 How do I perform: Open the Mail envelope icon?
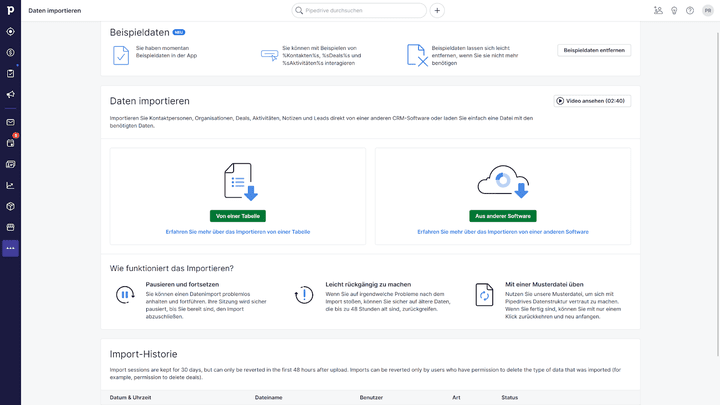(10, 122)
